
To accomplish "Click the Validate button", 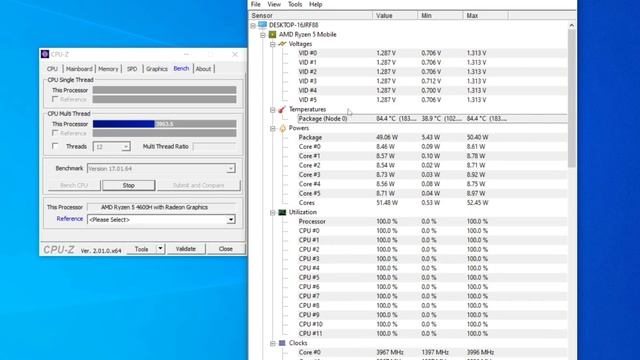I will click(x=186, y=249).
